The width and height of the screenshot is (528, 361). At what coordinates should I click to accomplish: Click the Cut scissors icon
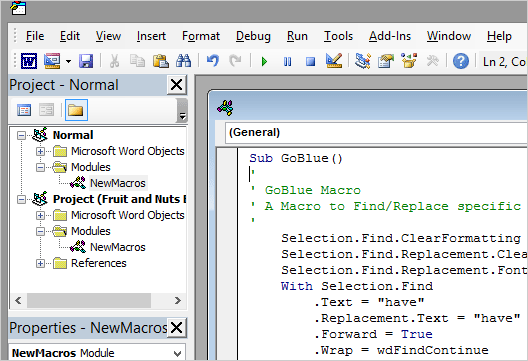pos(114,61)
